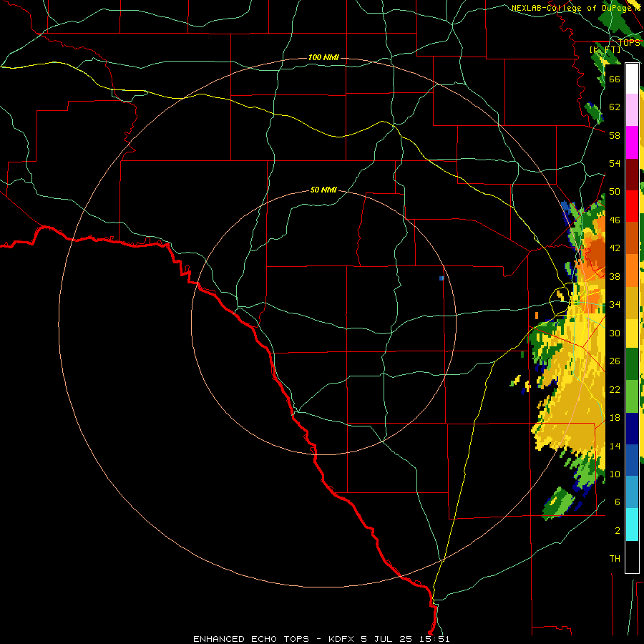Click the "TOPS" legend title
Screen dimensions: 644x644
[x=629, y=42]
